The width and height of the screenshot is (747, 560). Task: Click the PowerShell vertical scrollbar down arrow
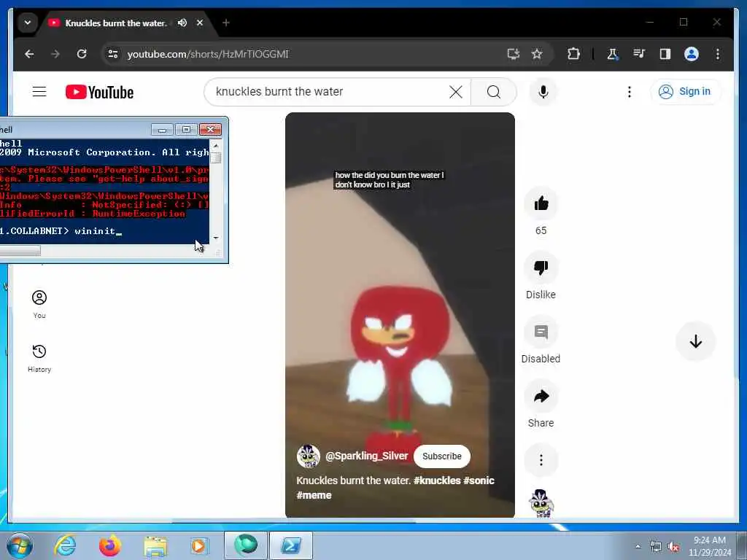216,237
